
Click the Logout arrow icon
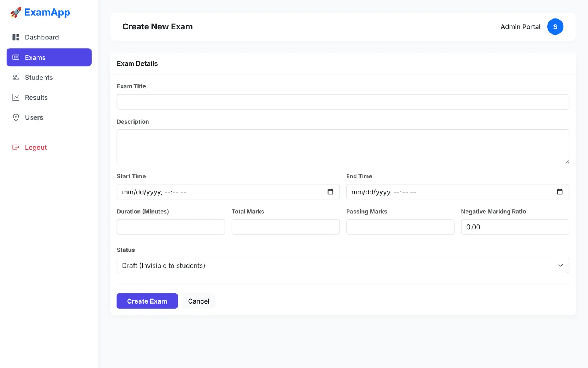coord(16,147)
